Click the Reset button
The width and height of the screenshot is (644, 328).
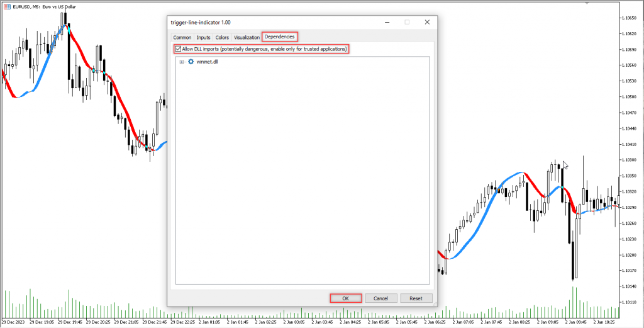pos(416,298)
